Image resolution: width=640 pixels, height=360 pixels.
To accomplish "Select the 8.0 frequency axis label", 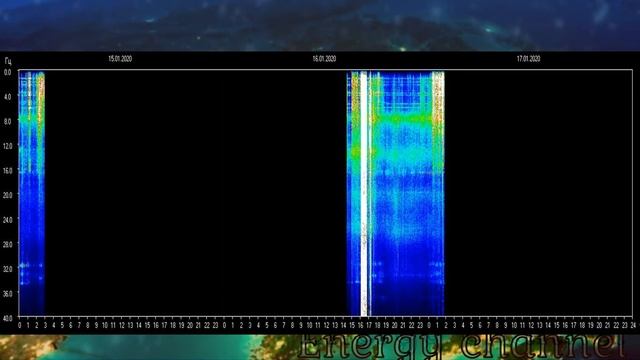I will (7, 121).
